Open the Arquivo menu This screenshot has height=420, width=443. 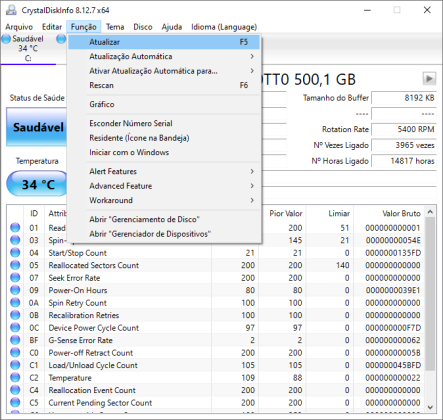pyautogui.click(x=19, y=27)
